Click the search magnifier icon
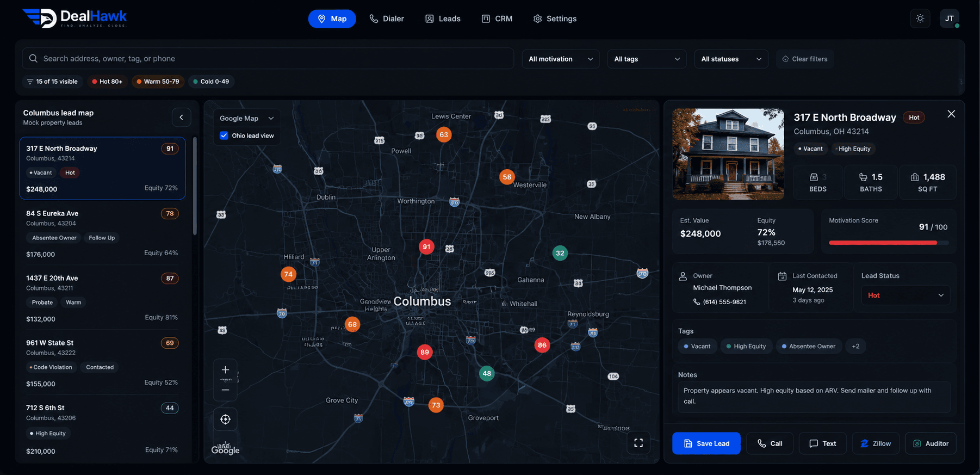Screen dimensions: 980x475 33,58
